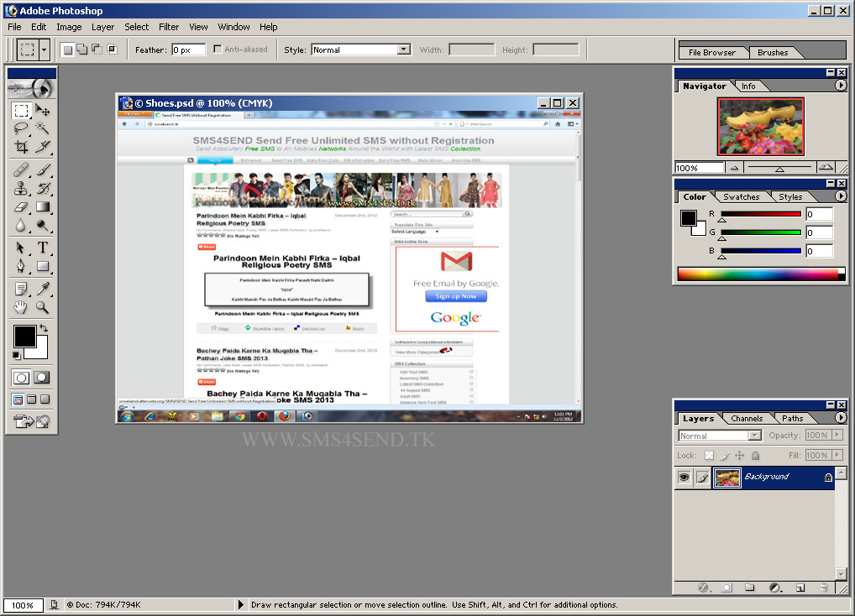Switch to the Swatches tab

[741, 196]
